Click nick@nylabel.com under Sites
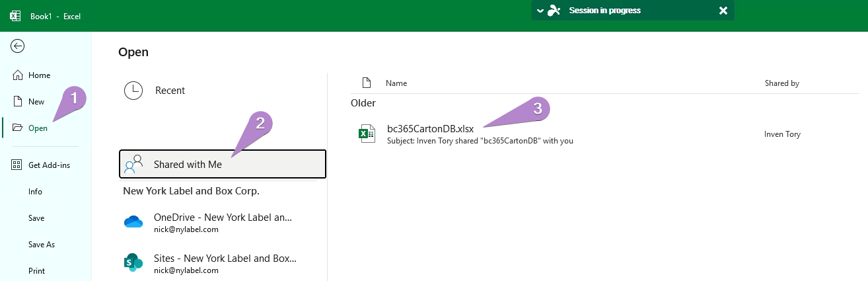Viewport: 868px width, 281px height. pyautogui.click(x=186, y=270)
